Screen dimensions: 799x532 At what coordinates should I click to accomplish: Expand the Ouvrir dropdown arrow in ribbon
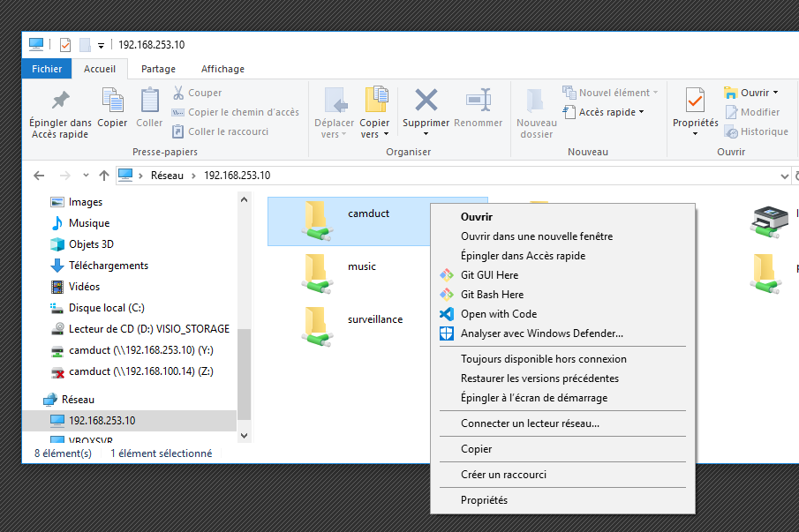pyautogui.click(x=775, y=93)
